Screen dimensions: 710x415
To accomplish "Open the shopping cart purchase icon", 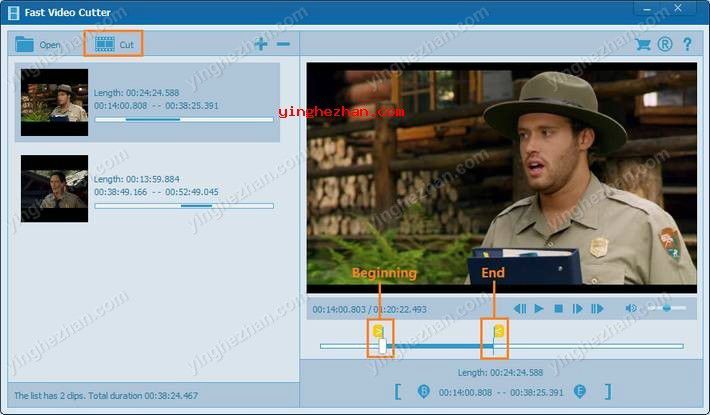I will (x=643, y=44).
